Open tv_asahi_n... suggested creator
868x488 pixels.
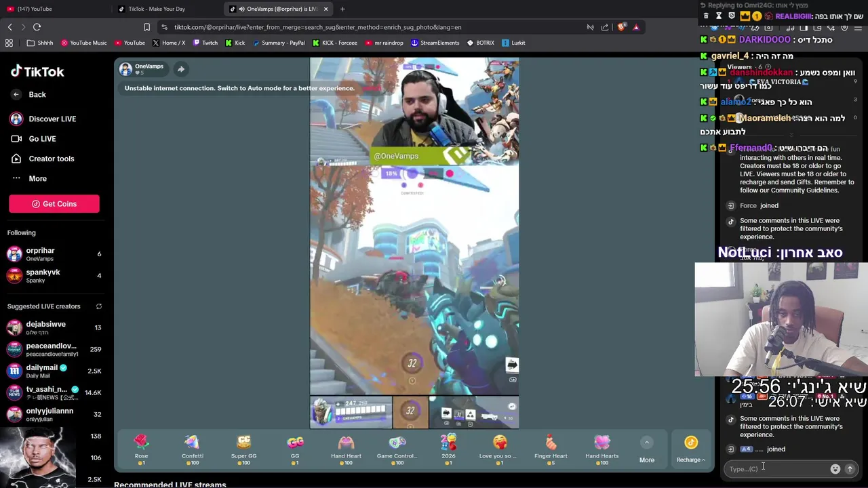click(54, 393)
